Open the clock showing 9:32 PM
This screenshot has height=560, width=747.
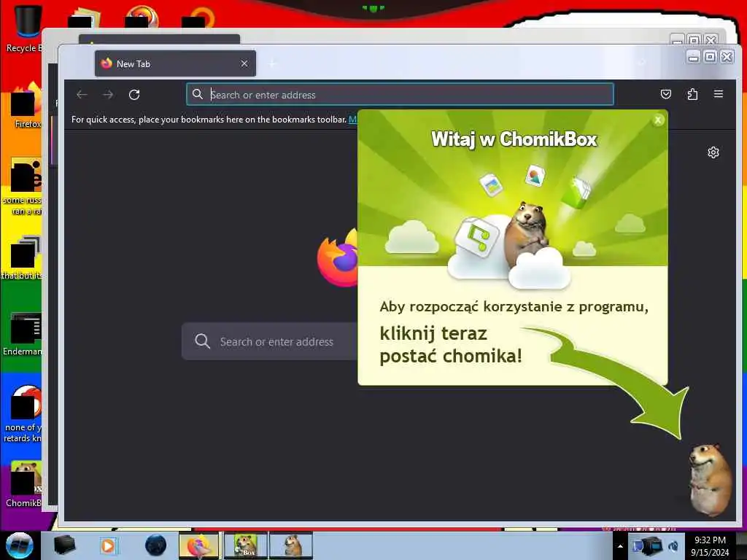coord(710,546)
